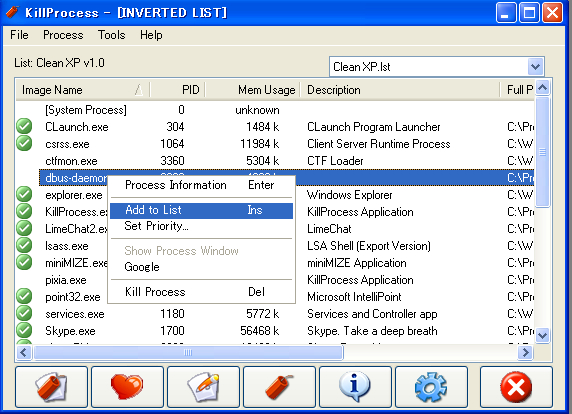Click green check icon beside LimeChat2.exe
572x414 pixels.
pyautogui.click(x=24, y=228)
